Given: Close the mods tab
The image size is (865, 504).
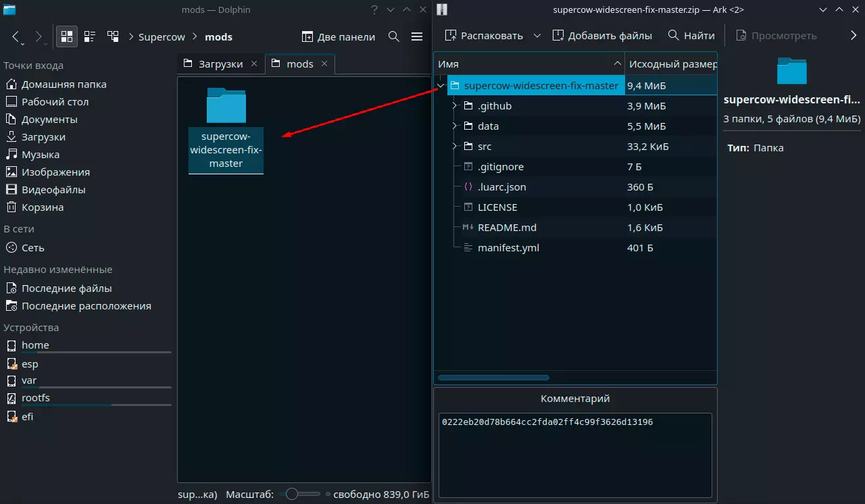Looking at the screenshot, I should tap(324, 64).
